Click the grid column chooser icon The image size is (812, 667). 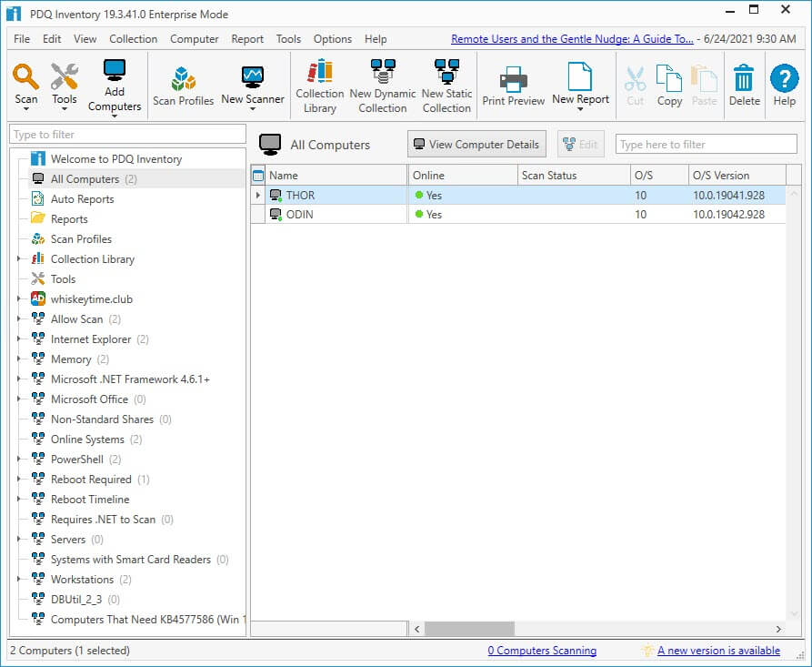pyautogui.click(x=258, y=176)
